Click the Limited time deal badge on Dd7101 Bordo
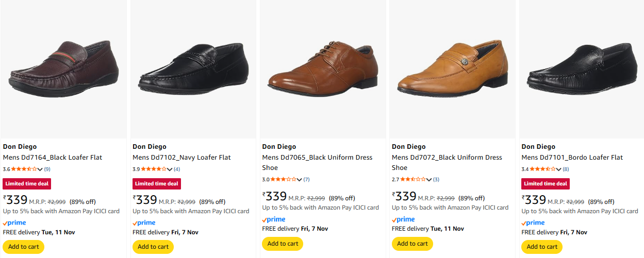 [546, 184]
